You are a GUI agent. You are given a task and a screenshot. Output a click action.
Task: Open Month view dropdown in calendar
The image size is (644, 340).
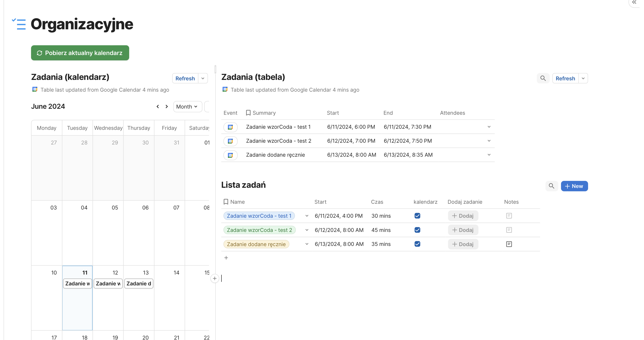pyautogui.click(x=187, y=107)
